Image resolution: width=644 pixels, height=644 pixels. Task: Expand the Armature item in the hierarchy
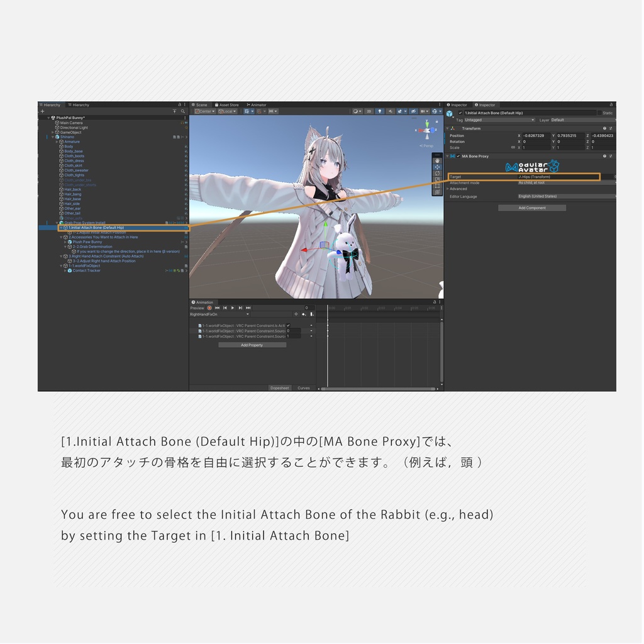click(x=56, y=142)
